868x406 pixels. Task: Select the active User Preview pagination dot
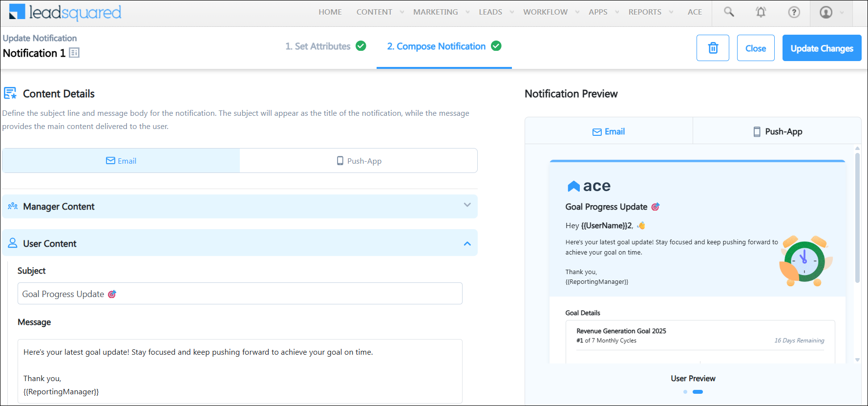click(x=698, y=392)
